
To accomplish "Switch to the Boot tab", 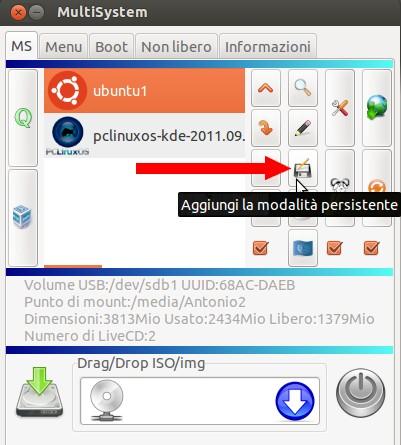I will 111,47.
